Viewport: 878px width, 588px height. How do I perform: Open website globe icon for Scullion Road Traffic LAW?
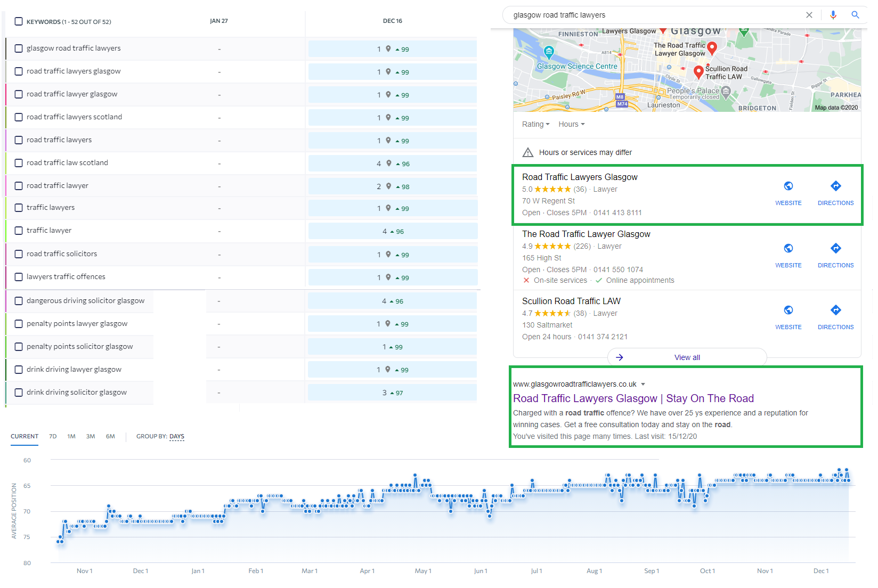tap(788, 310)
